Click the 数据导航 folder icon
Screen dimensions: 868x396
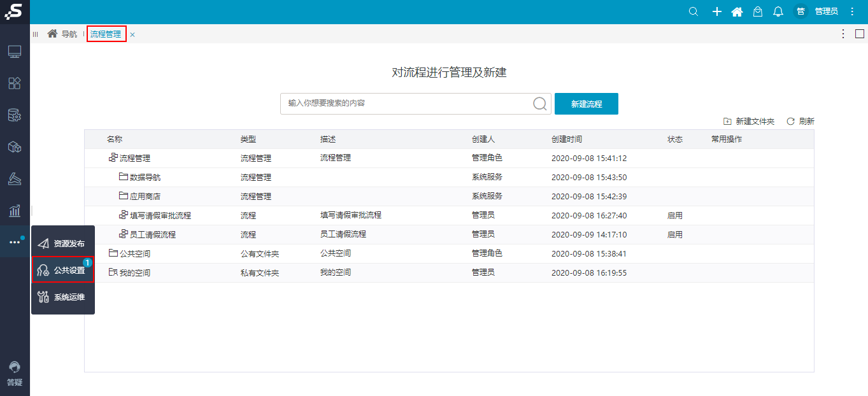click(x=124, y=177)
